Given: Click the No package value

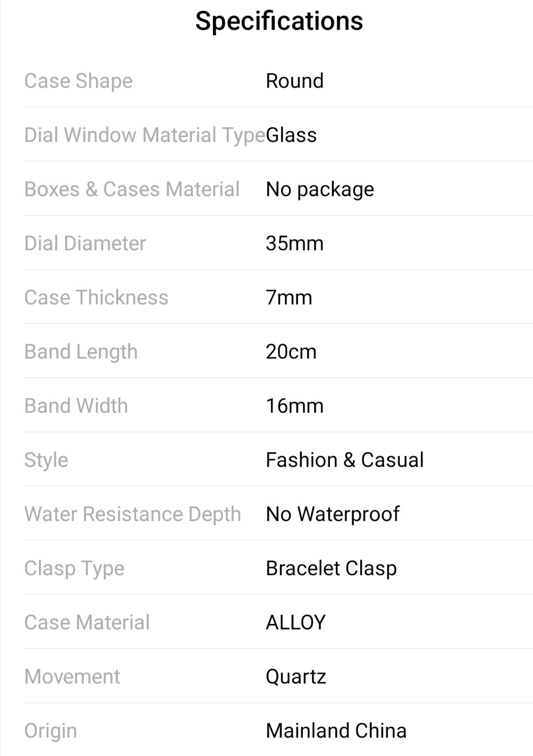Looking at the screenshot, I should [320, 190].
